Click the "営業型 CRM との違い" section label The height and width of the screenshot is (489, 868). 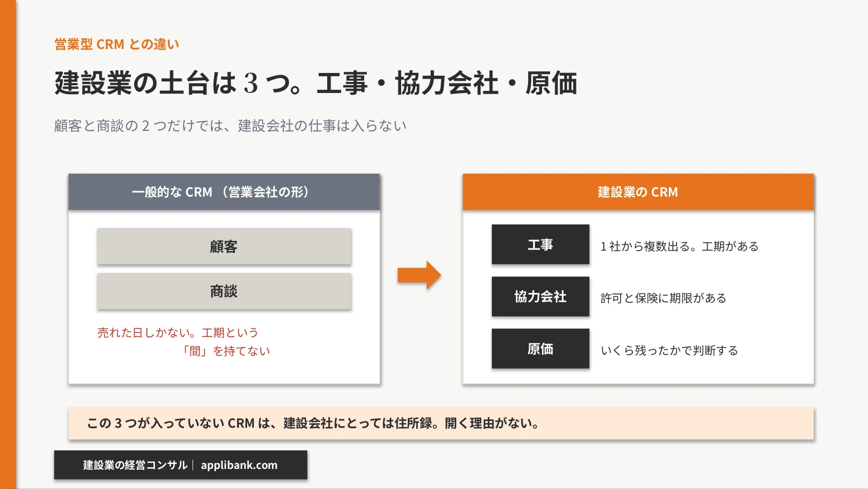coord(117,45)
